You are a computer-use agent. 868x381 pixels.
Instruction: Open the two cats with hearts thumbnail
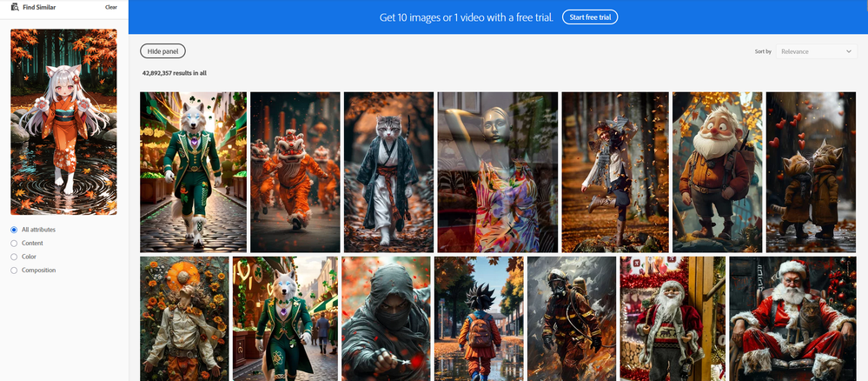click(x=811, y=172)
